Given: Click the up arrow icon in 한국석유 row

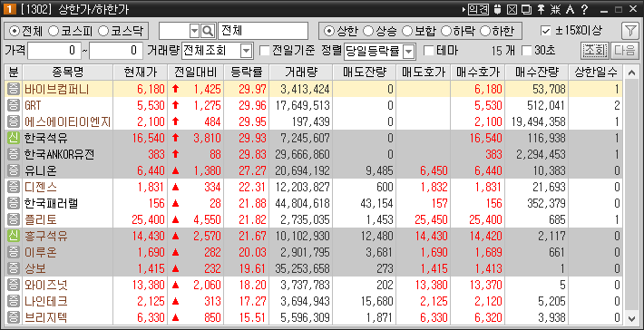Looking at the screenshot, I should pyautogui.click(x=176, y=138).
